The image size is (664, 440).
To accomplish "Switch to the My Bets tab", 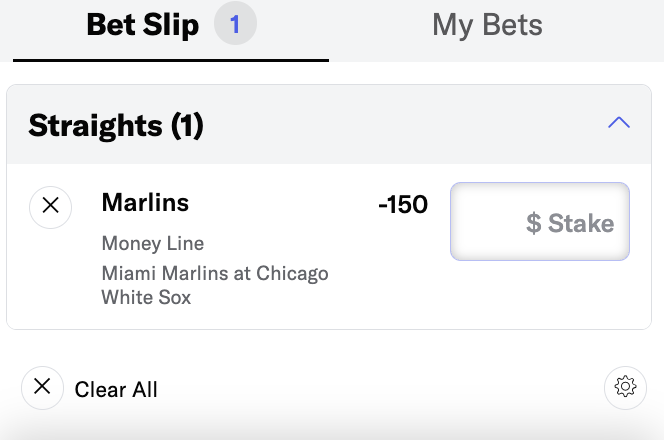I will pyautogui.click(x=487, y=25).
